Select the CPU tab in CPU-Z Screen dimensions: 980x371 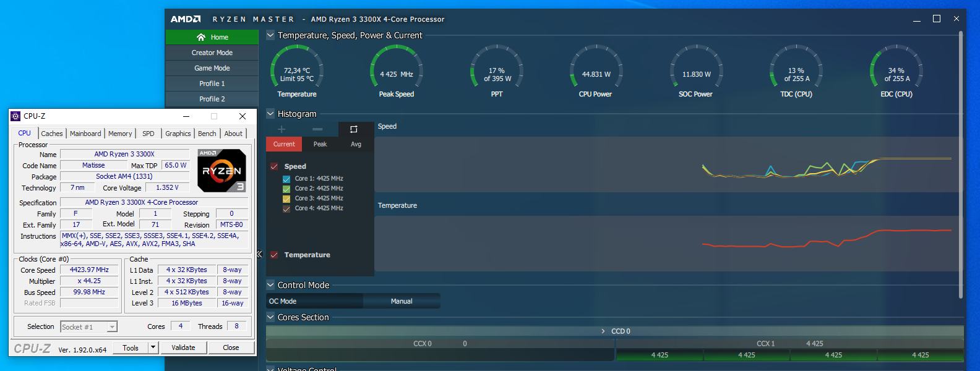coord(25,133)
